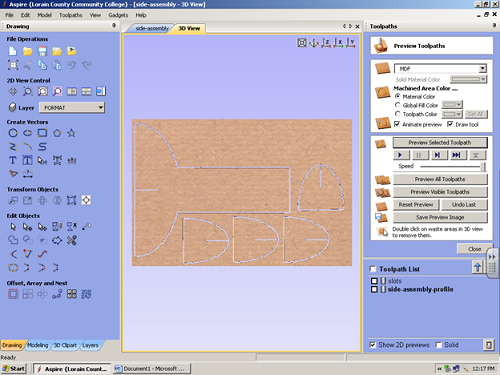Click Undo Last button
Image resolution: width=500 pixels, height=375 pixels.
pyautogui.click(x=464, y=204)
